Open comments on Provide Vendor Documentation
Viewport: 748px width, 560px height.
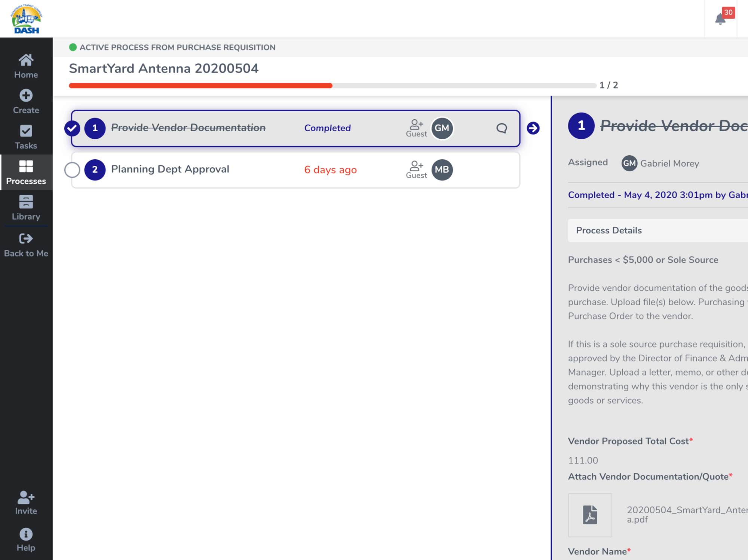click(x=502, y=128)
